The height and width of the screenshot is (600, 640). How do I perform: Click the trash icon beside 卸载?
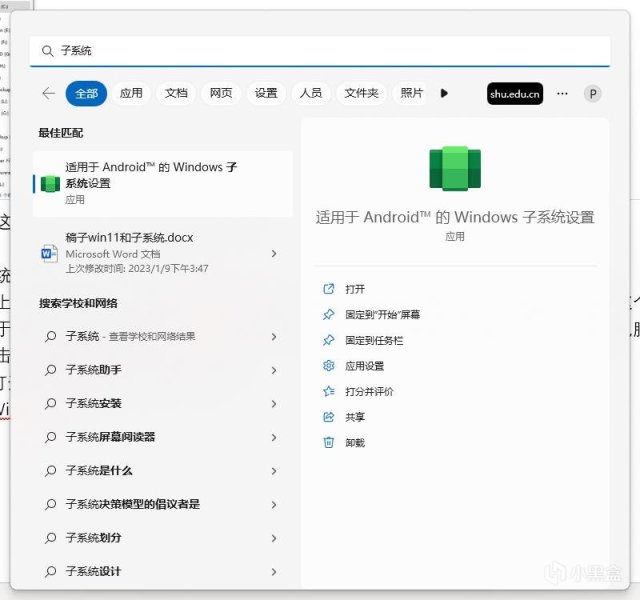[329, 442]
